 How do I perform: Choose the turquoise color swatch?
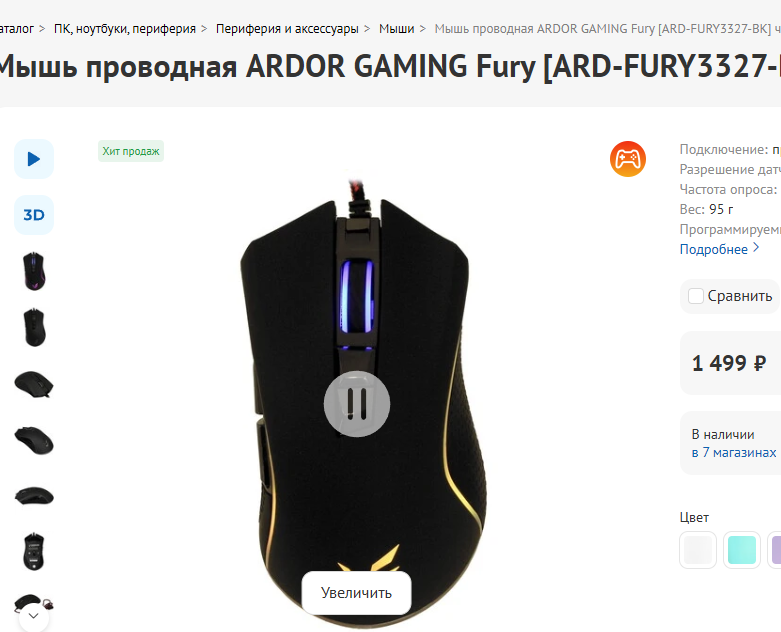click(x=742, y=550)
